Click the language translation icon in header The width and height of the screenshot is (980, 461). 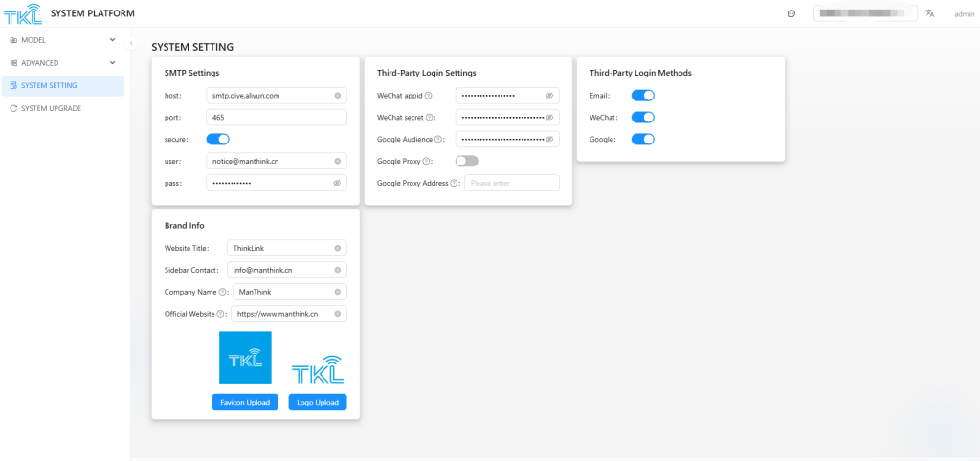click(x=929, y=13)
